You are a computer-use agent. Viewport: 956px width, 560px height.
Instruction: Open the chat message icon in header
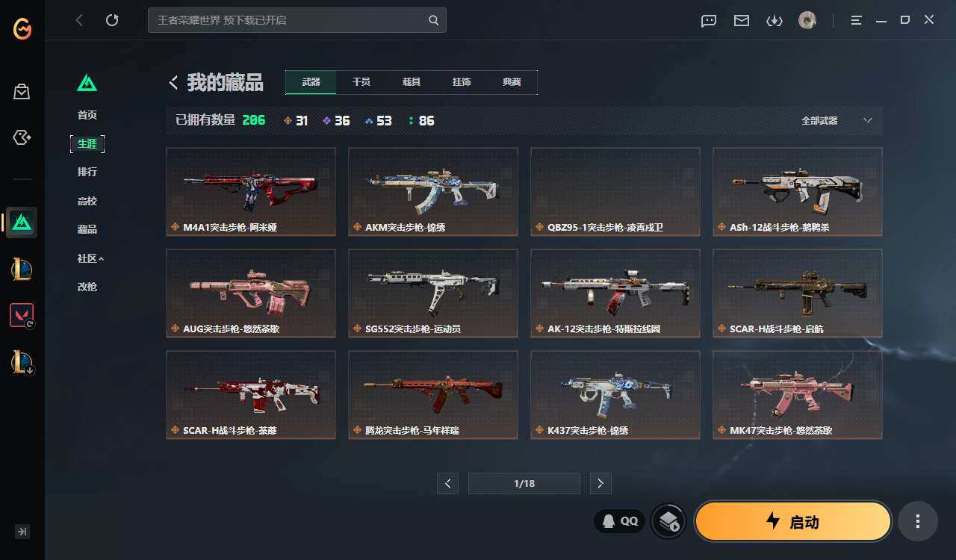[x=709, y=21]
